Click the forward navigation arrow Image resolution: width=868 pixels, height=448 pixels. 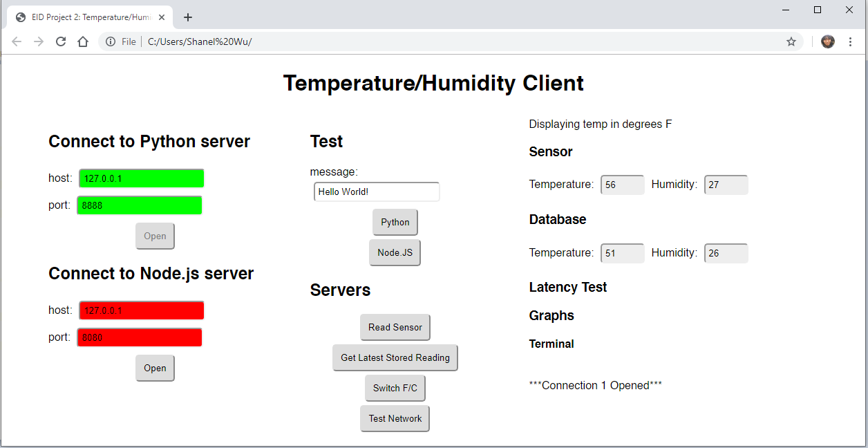(x=39, y=41)
